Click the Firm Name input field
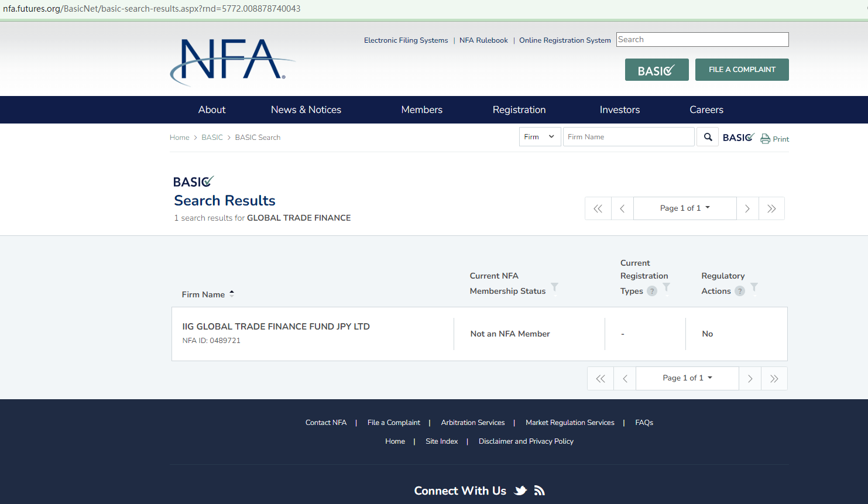 click(x=628, y=137)
